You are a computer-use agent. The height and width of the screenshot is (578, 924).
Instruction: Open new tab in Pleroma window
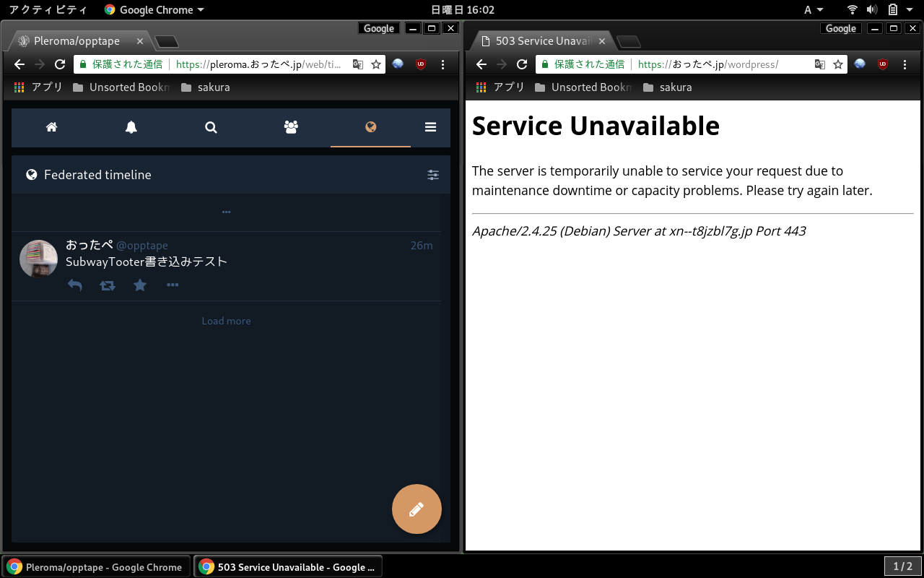click(x=167, y=42)
